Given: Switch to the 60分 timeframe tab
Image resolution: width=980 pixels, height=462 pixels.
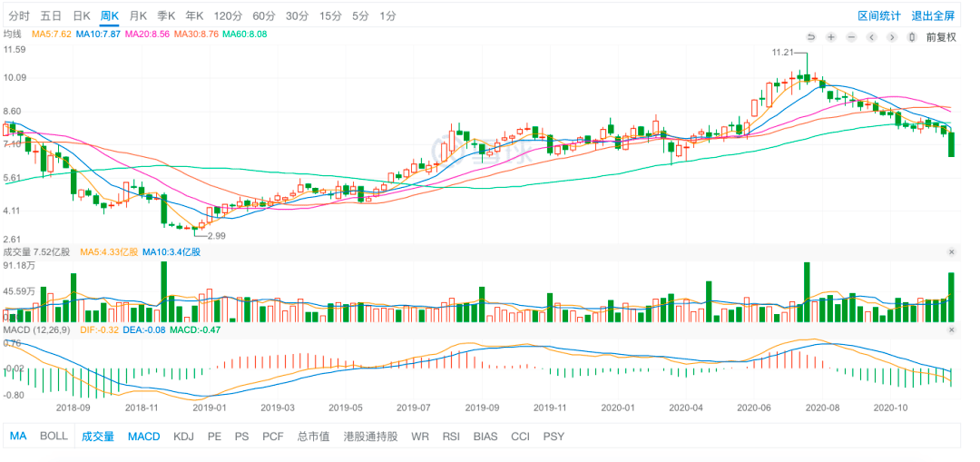Looking at the screenshot, I should click(263, 15).
